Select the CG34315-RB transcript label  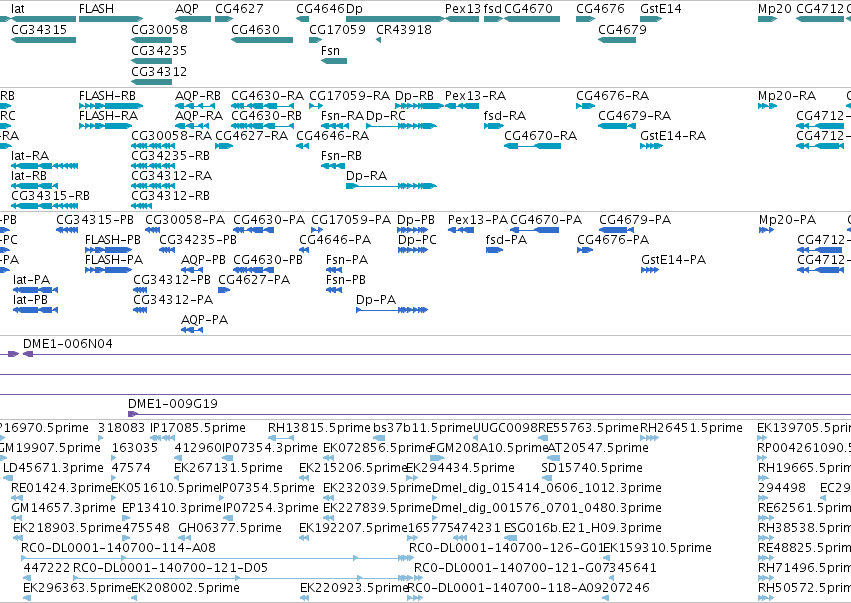coord(50,196)
